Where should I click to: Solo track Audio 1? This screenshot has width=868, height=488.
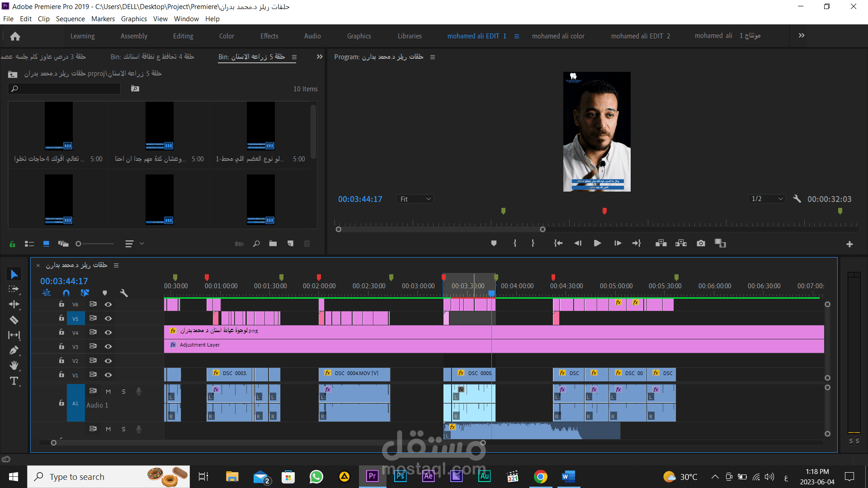[x=123, y=391]
